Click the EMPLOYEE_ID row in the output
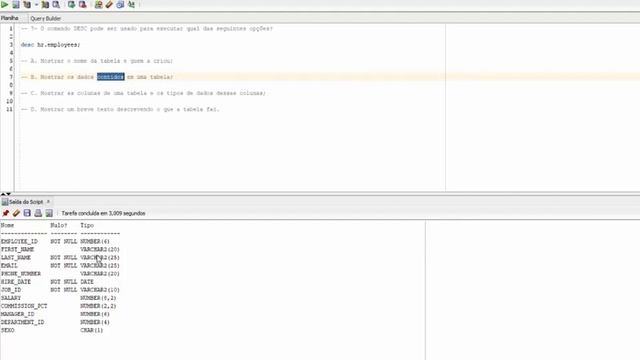The height and width of the screenshot is (360, 640). coord(55,241)
